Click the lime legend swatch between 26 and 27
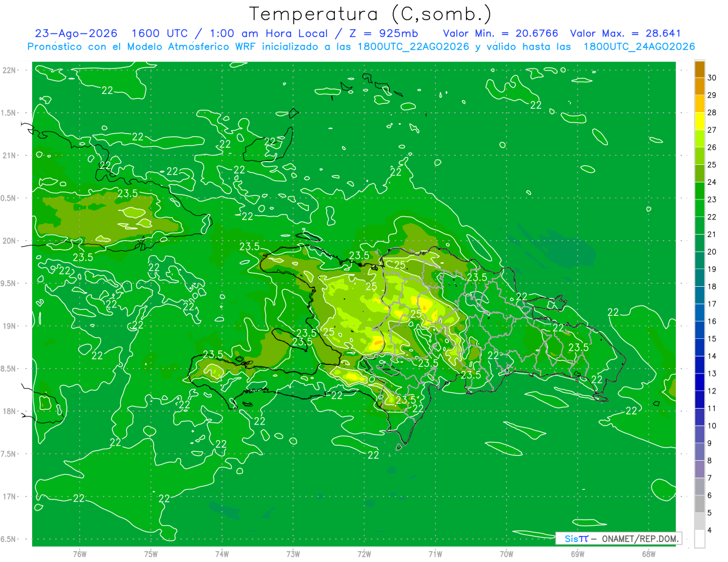 pyautogui.click(x=699, y=139)
